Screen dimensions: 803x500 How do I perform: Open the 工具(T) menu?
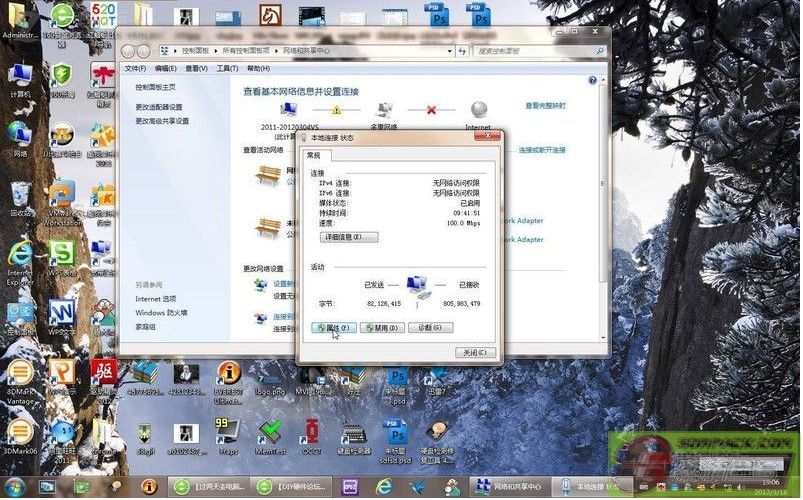226,68
